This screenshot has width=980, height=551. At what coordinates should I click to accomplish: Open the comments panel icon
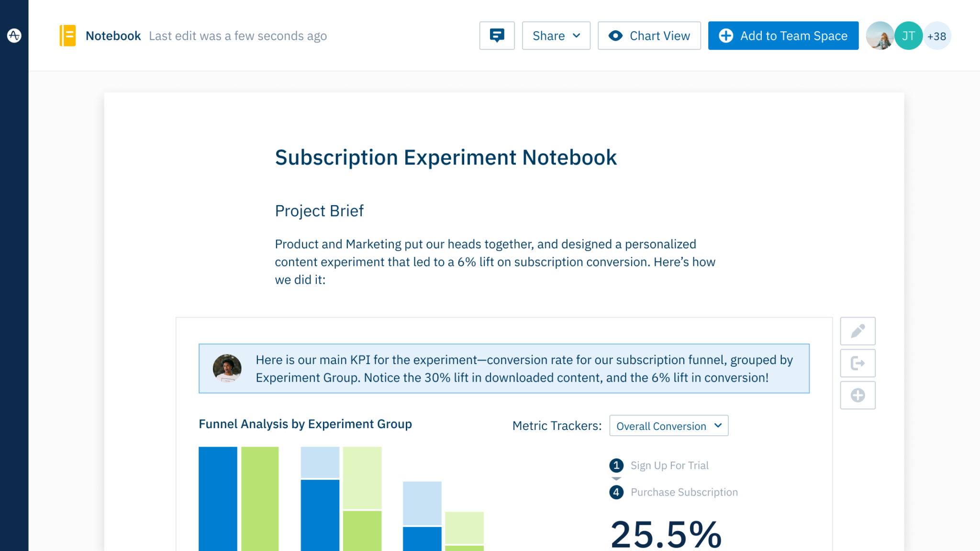(x=497, y=35)
